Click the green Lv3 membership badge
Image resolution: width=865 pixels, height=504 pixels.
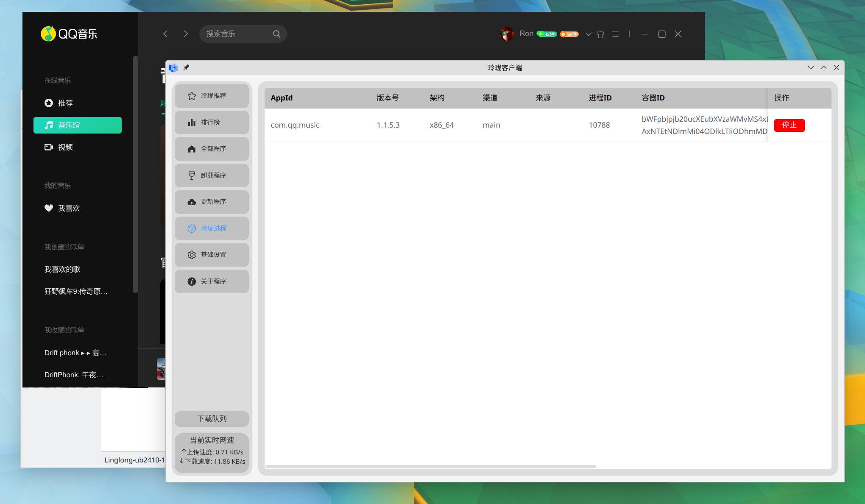click(x=547, y=34)
